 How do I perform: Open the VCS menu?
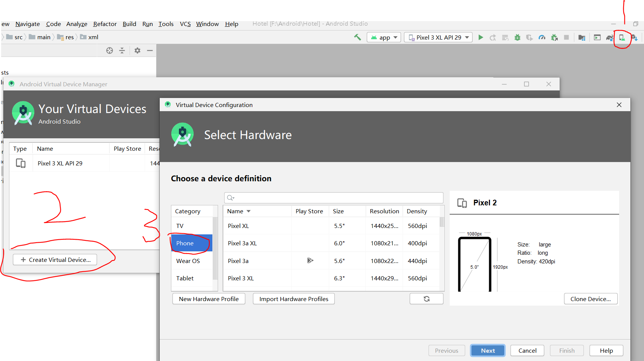[185, 24]
